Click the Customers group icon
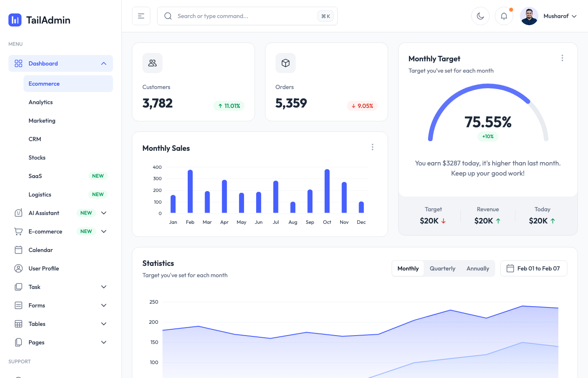 pos(152,63)
